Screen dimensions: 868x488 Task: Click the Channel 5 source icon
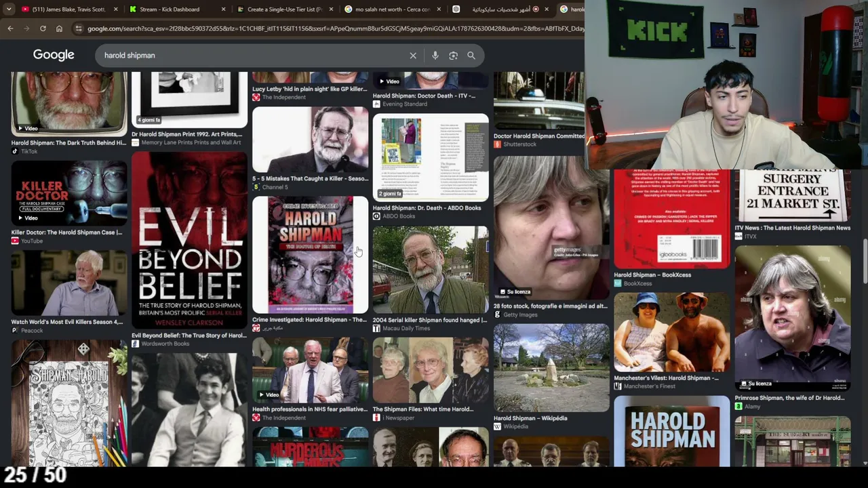point(256,187)
